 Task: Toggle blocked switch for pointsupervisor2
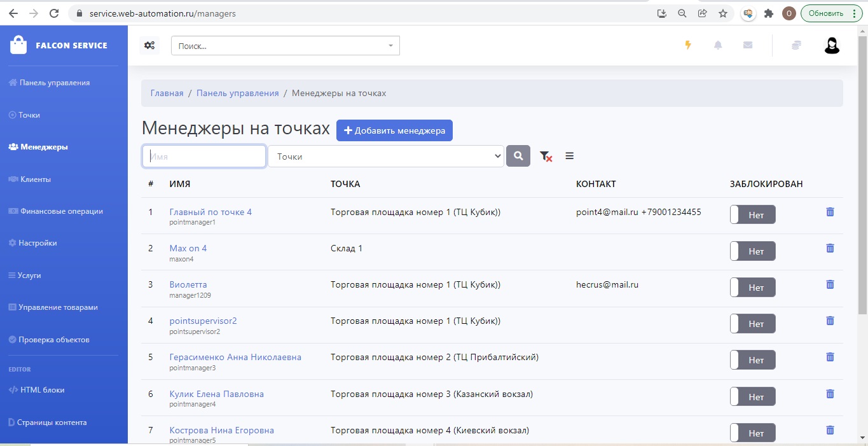click(x=752, y=324)
